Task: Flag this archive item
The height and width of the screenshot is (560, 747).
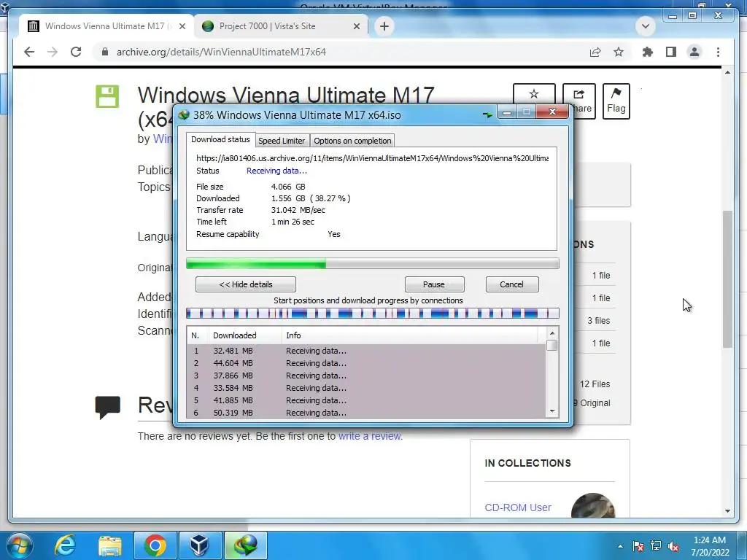Action: 616,101
